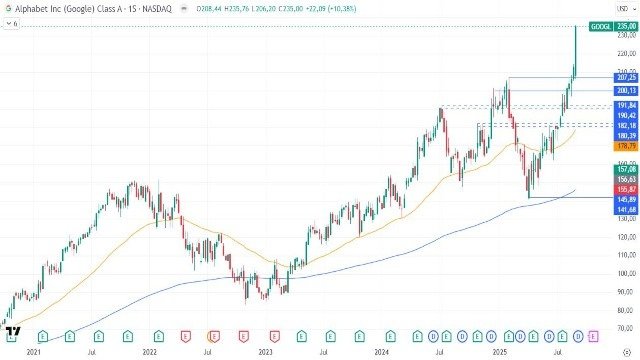
Task: Click the red 155,87 price label
Action: [626, 189]
